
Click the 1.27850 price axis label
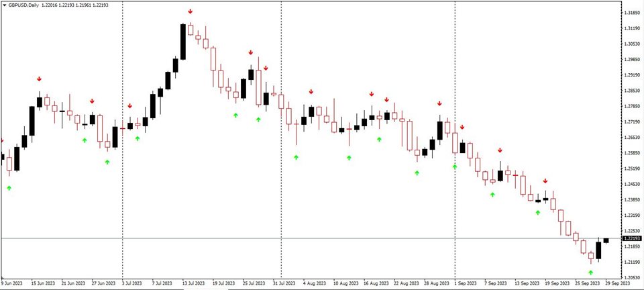point(631,106)
